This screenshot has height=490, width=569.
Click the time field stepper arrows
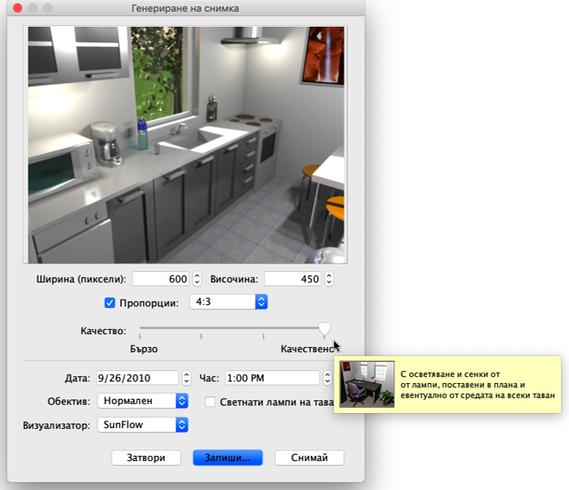coord(327,378)
